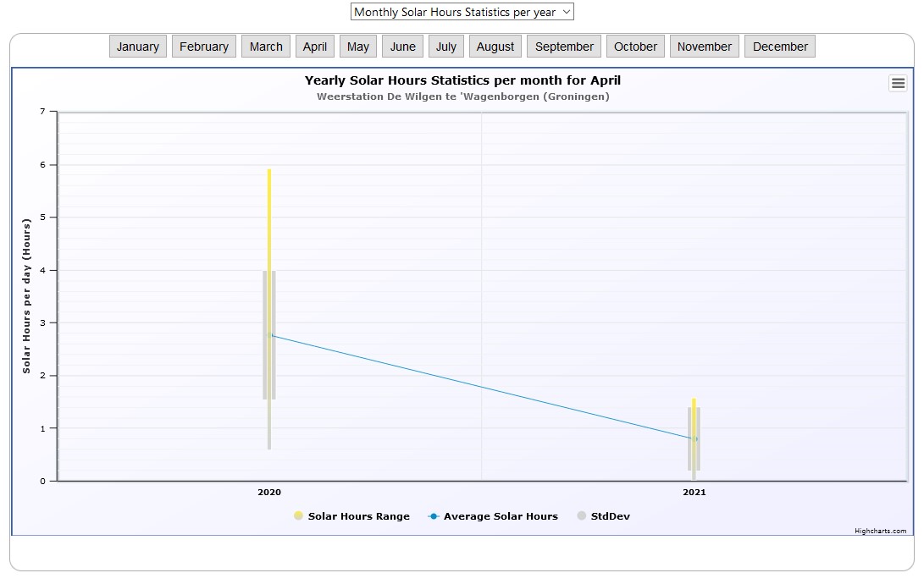This screenshot has height=584, width=924.
Task: Select May month button
Action: click(357, 47)
